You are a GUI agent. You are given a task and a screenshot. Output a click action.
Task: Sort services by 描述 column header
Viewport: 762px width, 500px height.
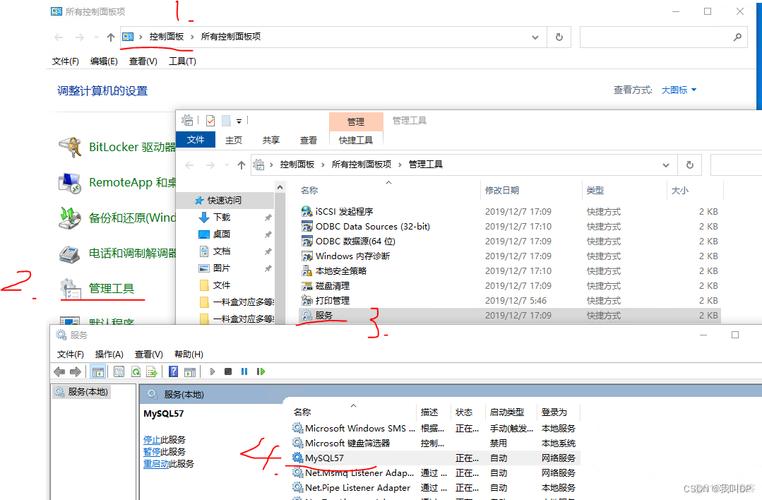point(433,412)
